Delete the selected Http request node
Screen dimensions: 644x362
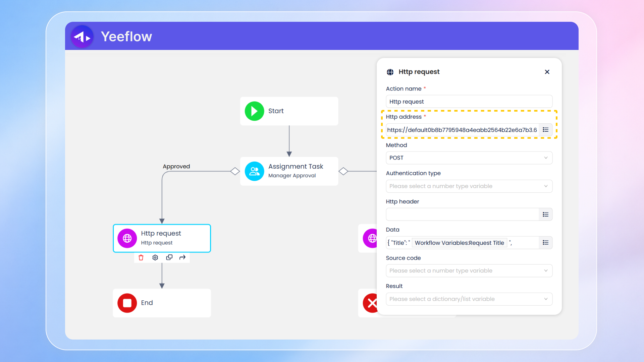141,257
